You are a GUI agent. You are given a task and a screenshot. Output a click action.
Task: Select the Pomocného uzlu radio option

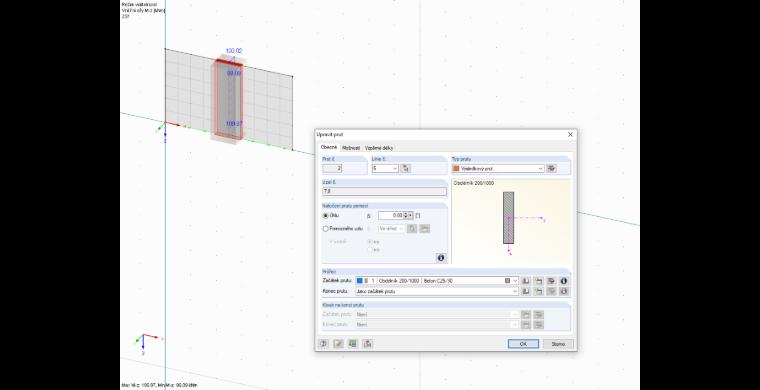tap(326, 229)
